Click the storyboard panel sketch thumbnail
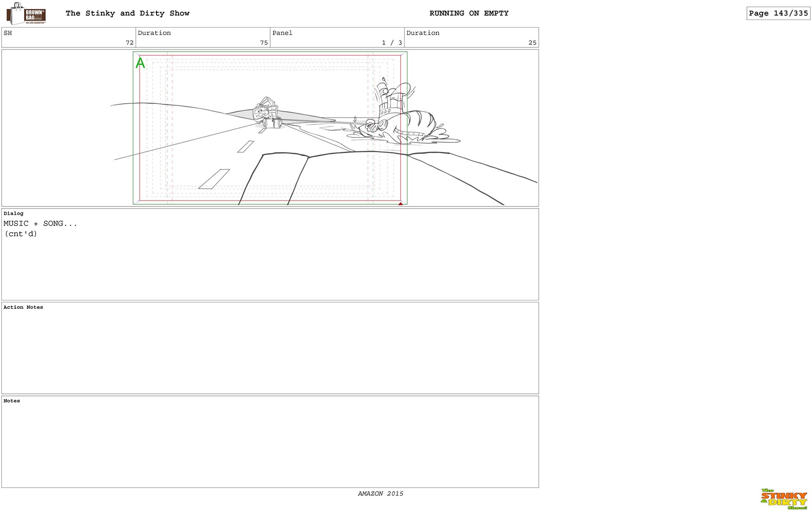The width and height of the screenshot is (812, 511). coord(270,128)
